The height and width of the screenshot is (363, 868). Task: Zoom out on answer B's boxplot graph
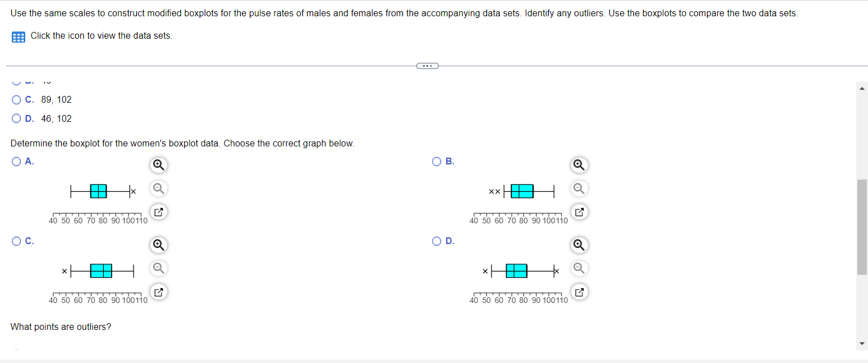tap(579, 189)
